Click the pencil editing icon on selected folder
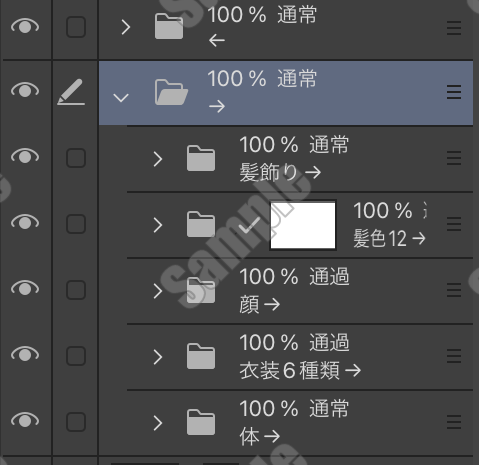This screenshot has width=479, height=465. point(71,92)
